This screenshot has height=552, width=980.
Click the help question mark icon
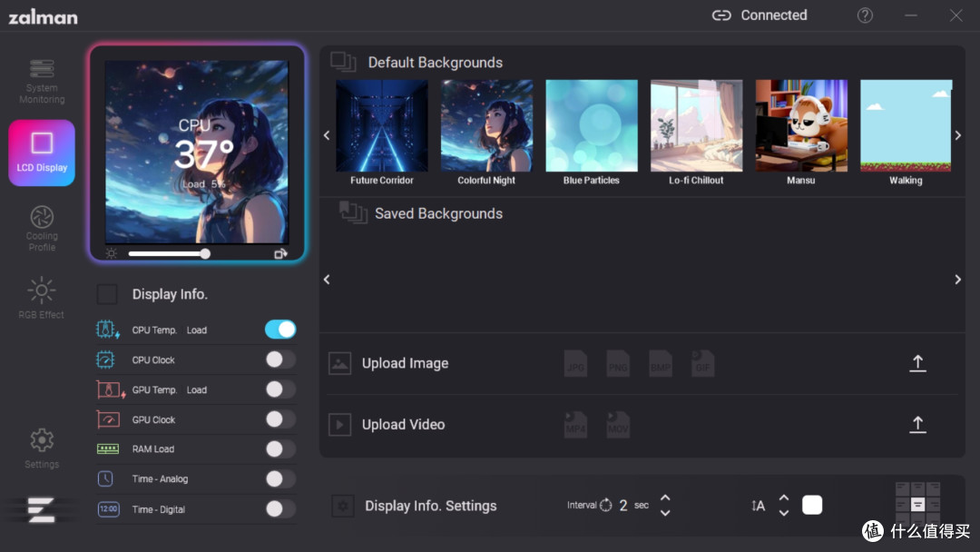tap(865, 15)
